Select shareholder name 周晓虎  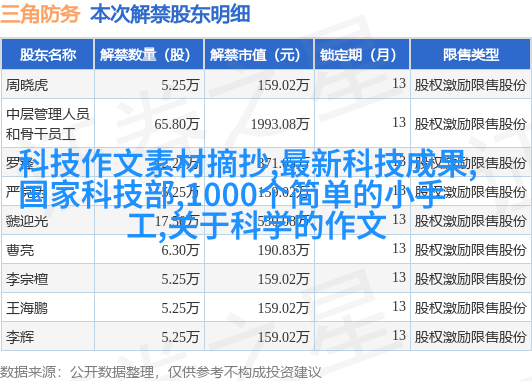coord(27,85)
